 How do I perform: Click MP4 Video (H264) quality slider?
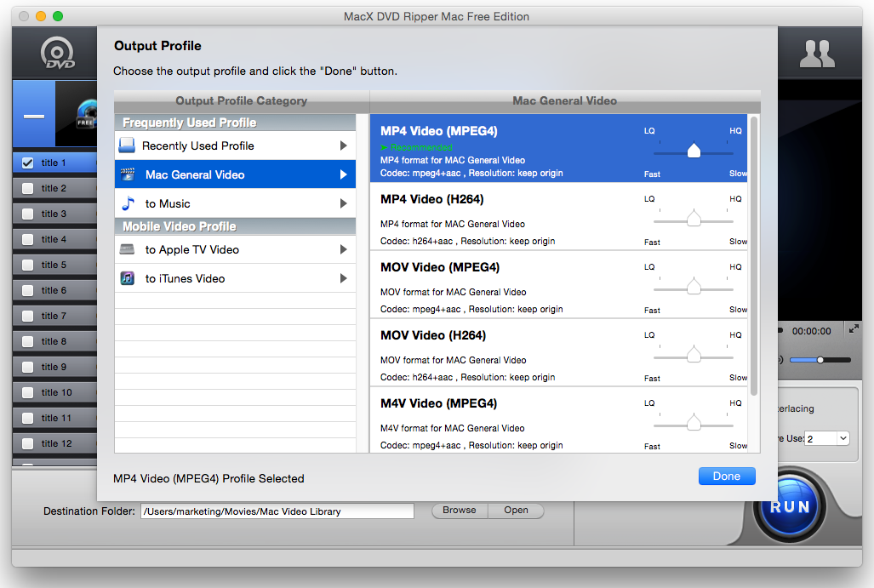tap(694, 219)
